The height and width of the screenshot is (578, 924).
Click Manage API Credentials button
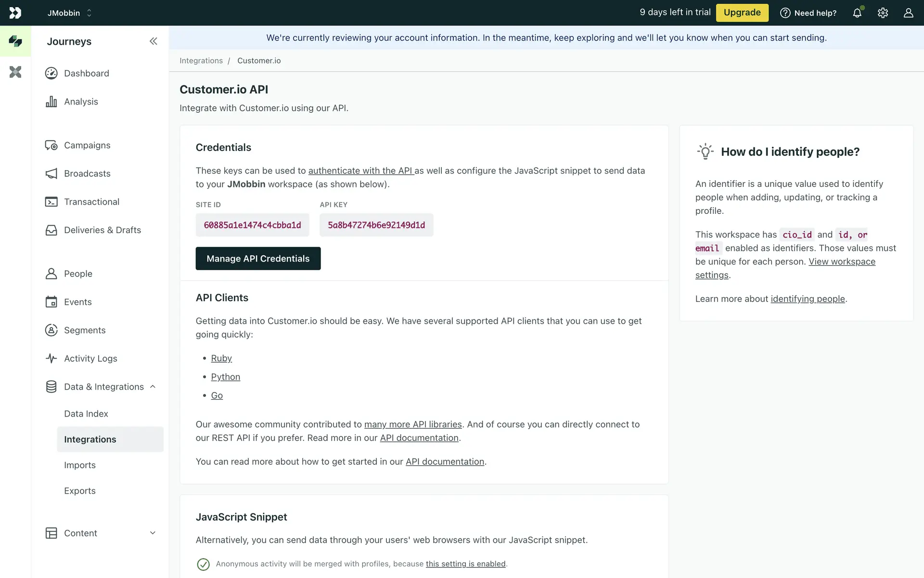(258, 259)
